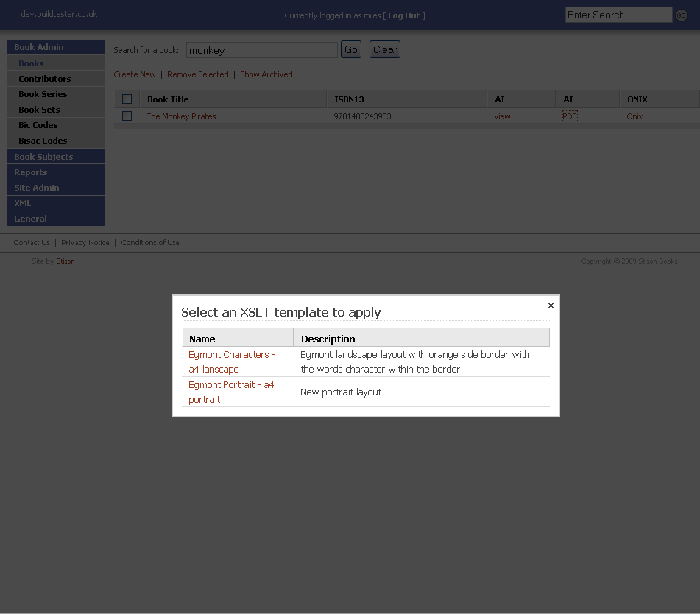700x614 pixels.
Task: Click the Onix link in ONIX column
Action: pos(634,116)
